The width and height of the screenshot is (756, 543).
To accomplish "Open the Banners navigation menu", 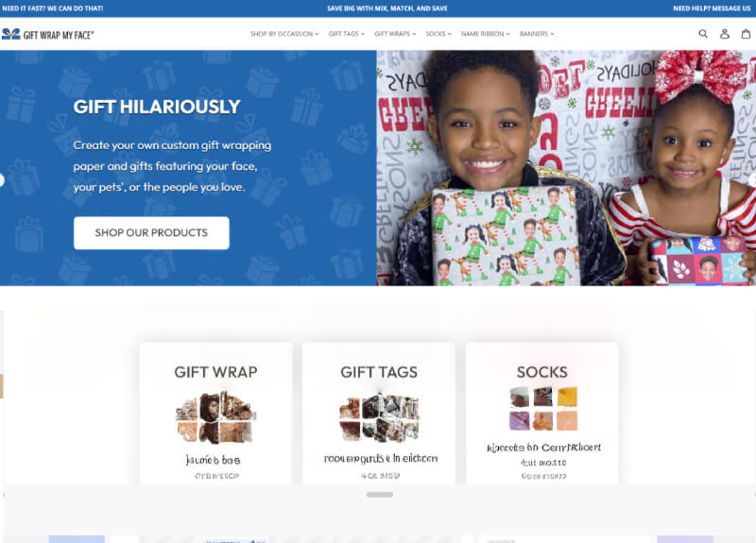I will point(537,34).
